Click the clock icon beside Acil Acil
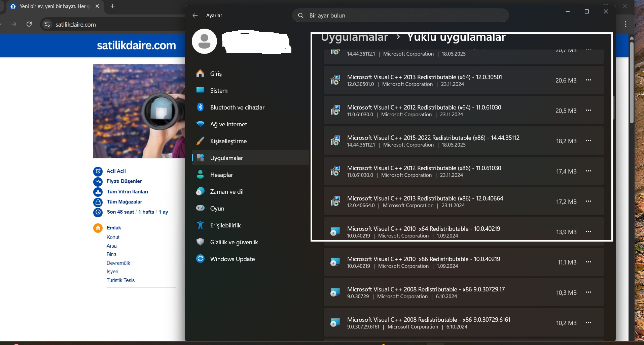Image resolution: width=644 pixels, height=345 pixels. (x=98, y=171)
